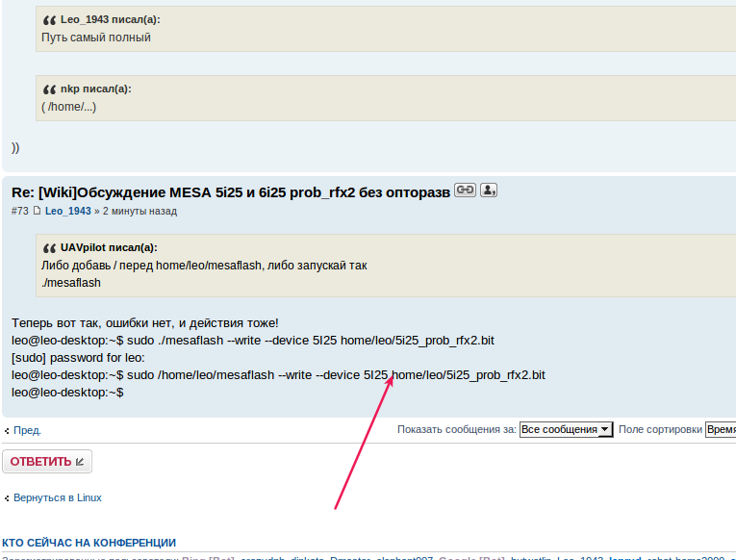Expand the 'Все сообщения' dropdown
This screenshot has height=560, width=736.
pos(566,429)
